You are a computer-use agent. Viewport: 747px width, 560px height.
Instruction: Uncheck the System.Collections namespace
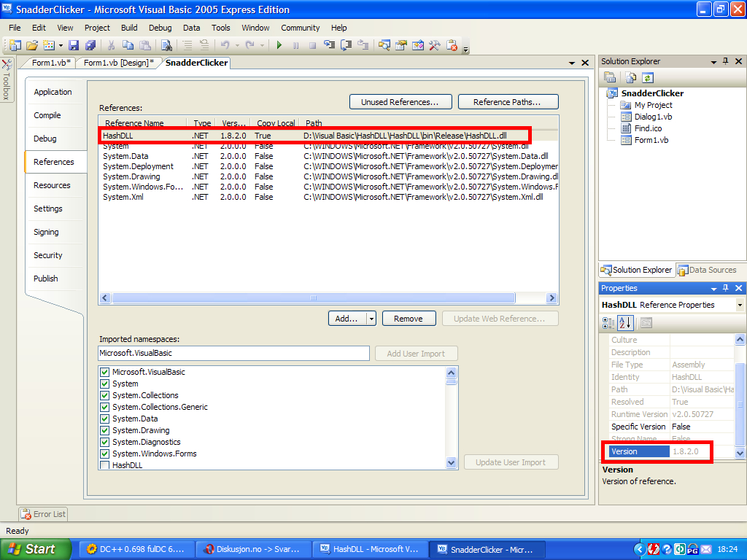[x=105, y=395]
